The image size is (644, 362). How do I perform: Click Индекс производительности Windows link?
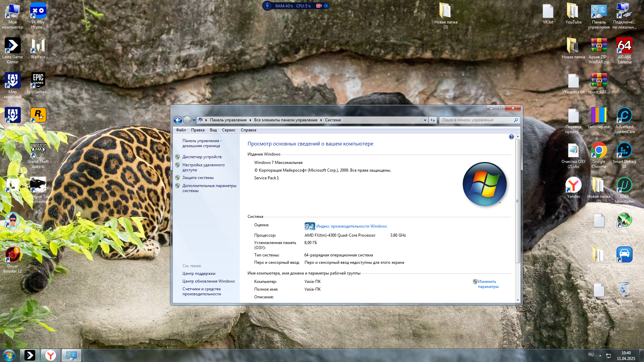(351, 226)
